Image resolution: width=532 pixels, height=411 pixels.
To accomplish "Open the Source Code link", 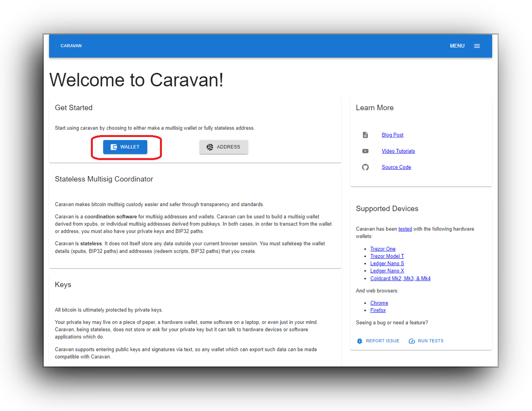I will pyautogui.click(x=396, y=167).
